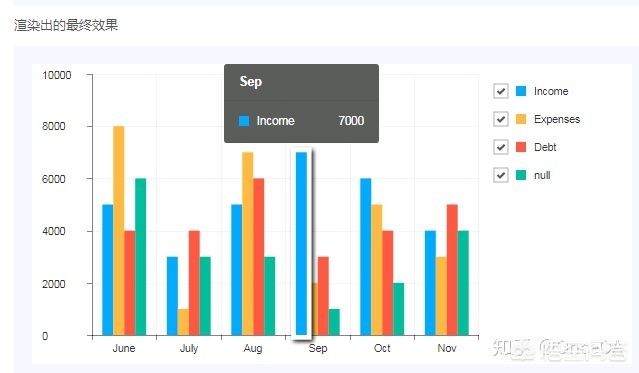Screen dimensions: 639x373
Task: Toggle the null series checkbox
Action: click(500, 175)
